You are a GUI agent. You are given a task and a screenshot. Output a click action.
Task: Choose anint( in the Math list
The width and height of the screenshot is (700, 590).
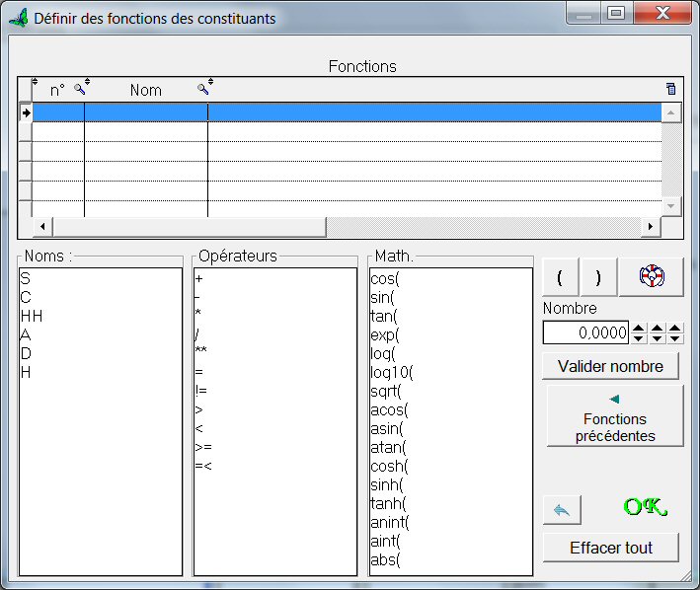pyautogui.click(x=390, y=522)
